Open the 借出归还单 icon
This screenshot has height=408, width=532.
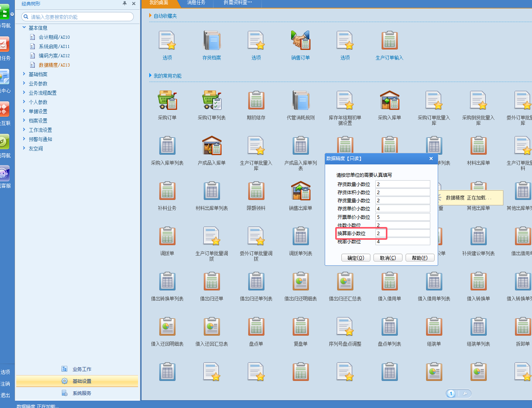click(x=211, y=282)
